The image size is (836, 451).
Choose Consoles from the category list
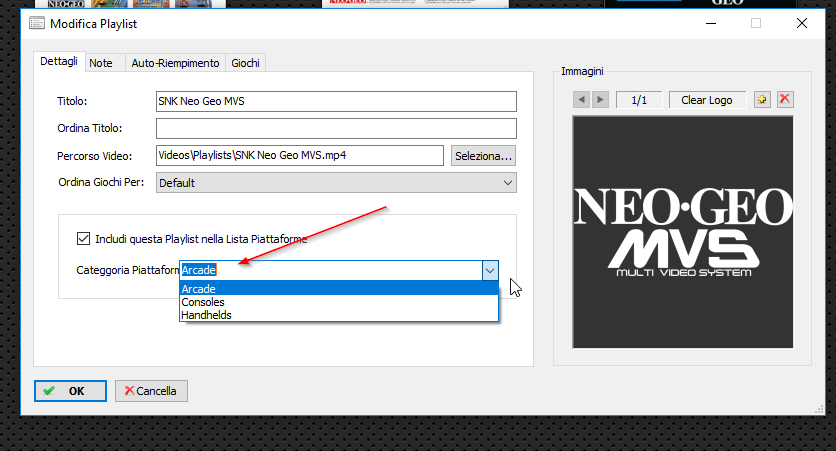click(339, 302)
